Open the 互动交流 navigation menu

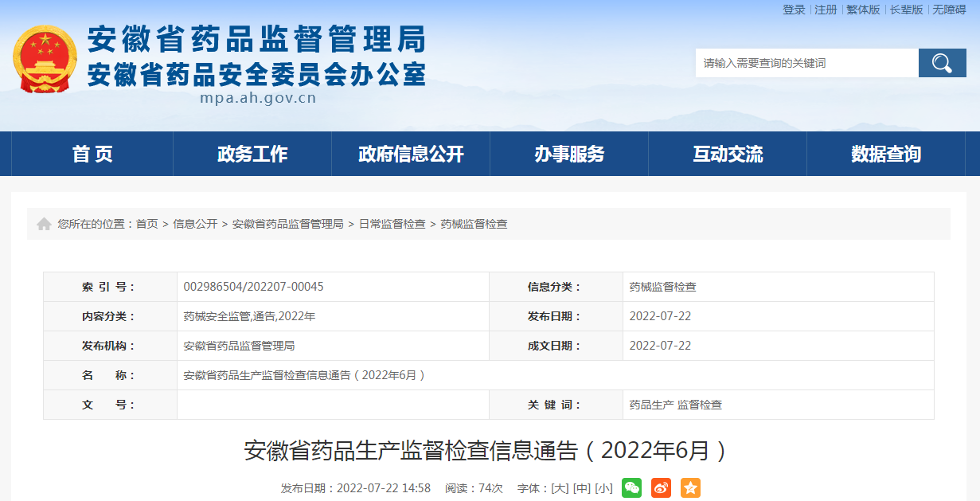(x=728, y=154)
